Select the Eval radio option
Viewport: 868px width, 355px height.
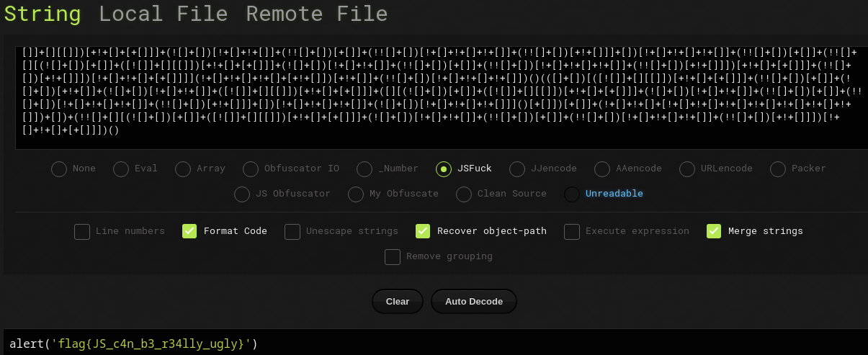121,168
